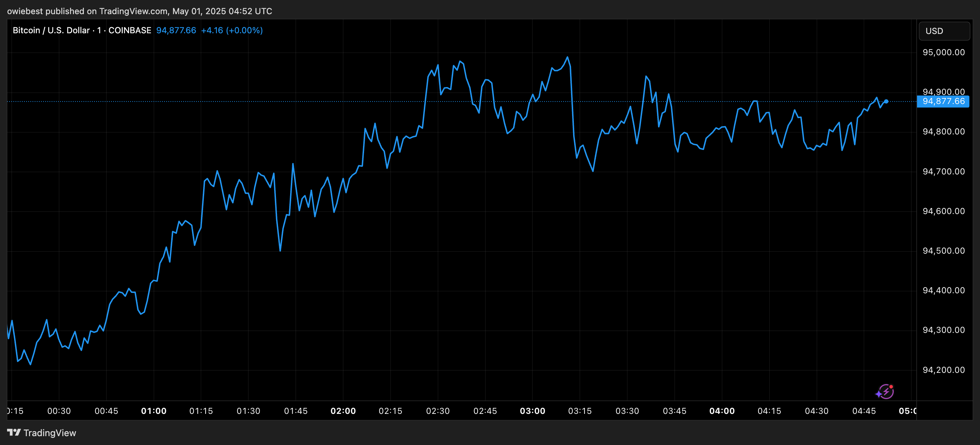Viewport: 980px width, 445px height.
Task: Click the 94,500.00 price axis label
Action: click(944, 251)
